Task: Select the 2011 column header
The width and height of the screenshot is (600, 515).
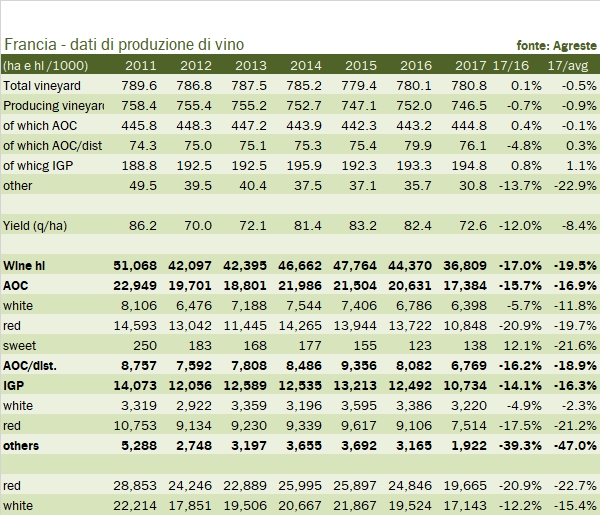Action: coord(140,65)
